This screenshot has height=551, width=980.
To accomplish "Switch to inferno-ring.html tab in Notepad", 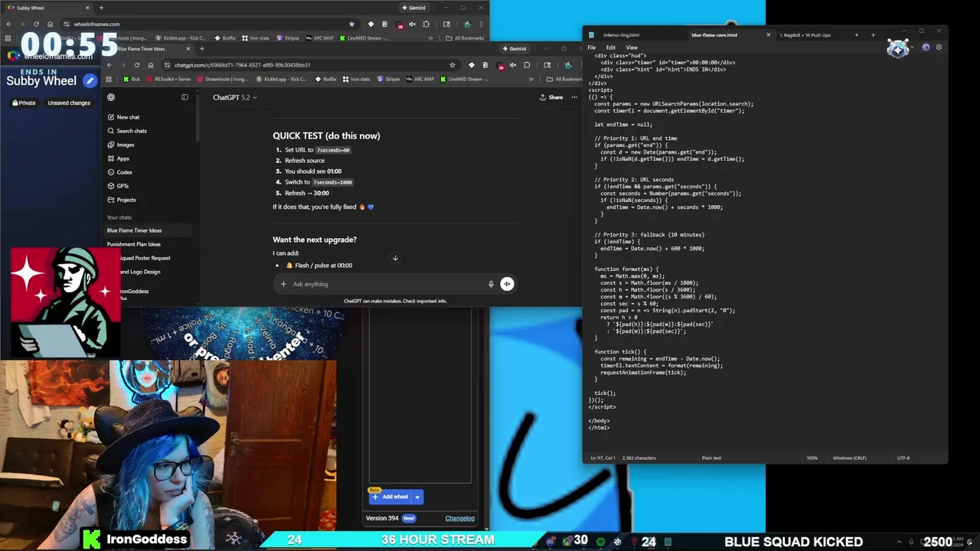I will 621,34.
